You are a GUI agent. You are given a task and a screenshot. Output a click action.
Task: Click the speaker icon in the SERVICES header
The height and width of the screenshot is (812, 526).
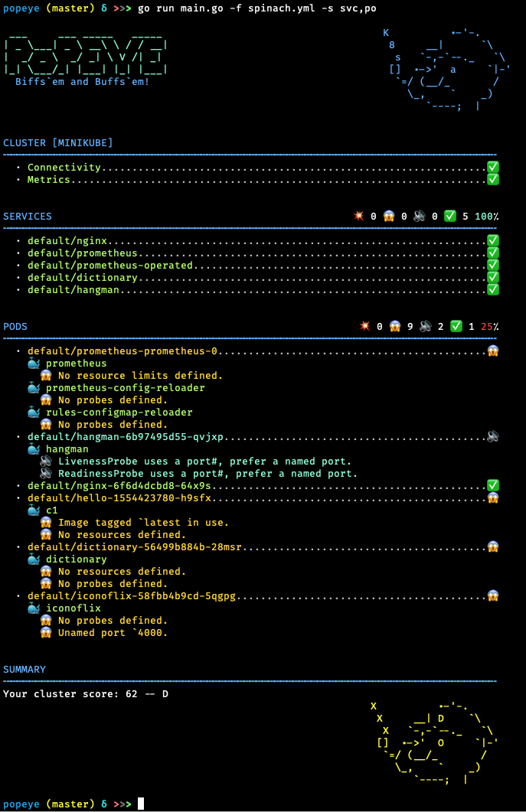tap(420, 216)
